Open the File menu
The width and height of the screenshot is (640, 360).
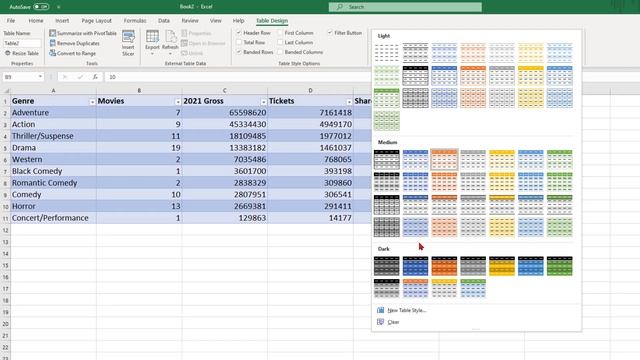pos(11,20)
